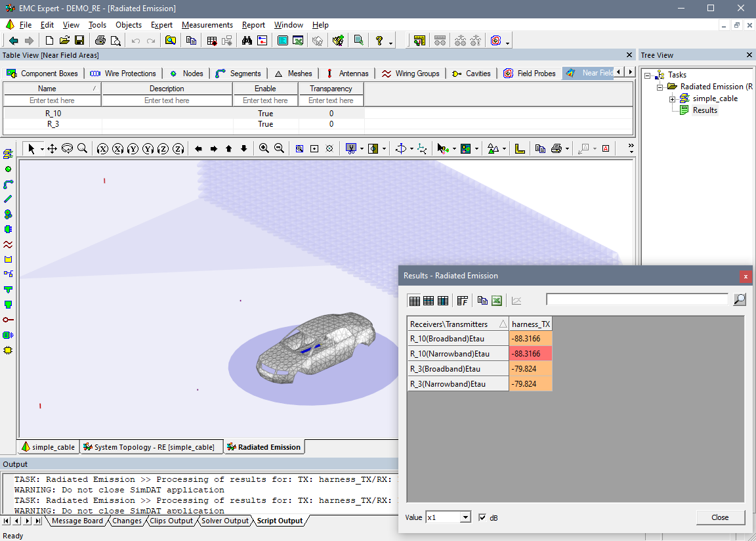This screenshot has width=756, height=541.
Task: Expand the simple_cable tree node
Action: tap(672, 98)
